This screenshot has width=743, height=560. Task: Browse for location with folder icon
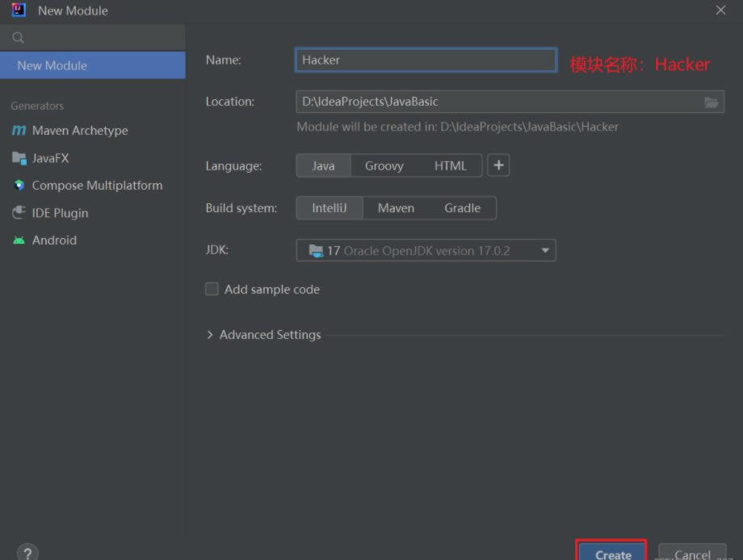(711, 102)
